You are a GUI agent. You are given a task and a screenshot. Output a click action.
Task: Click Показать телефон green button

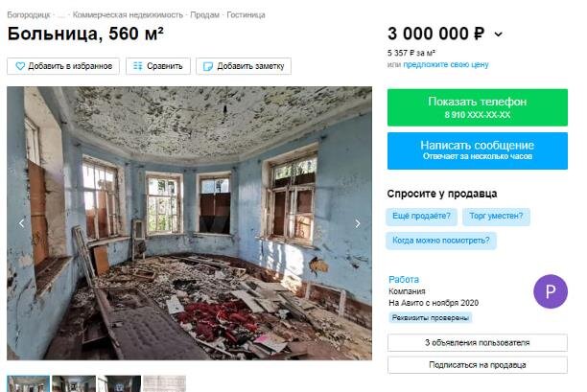click(x=478, y=107)
